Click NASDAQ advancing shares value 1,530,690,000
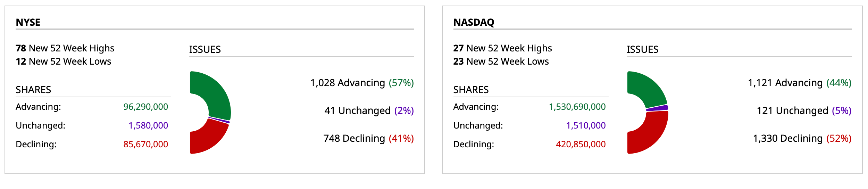This screenshot has width=868, height=189. (x=577, y=107)
